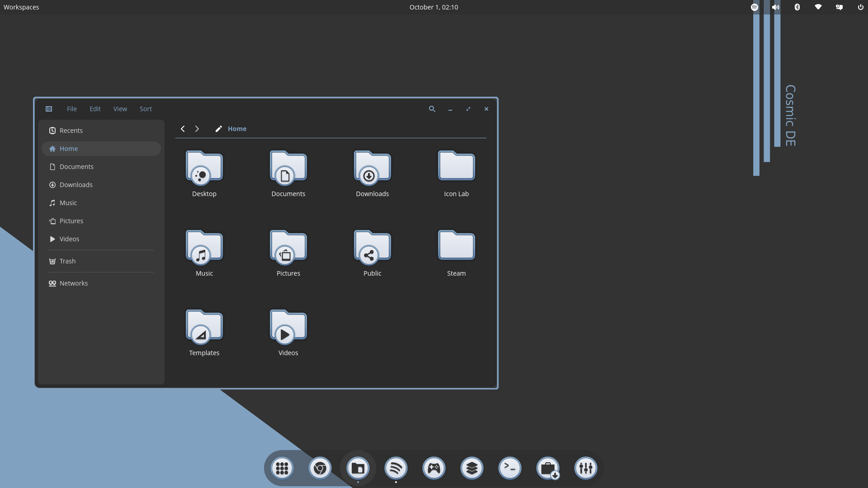Screen dimensions: 868x488
Task: Select the Templates folder icon
Action: coord(204,326)
